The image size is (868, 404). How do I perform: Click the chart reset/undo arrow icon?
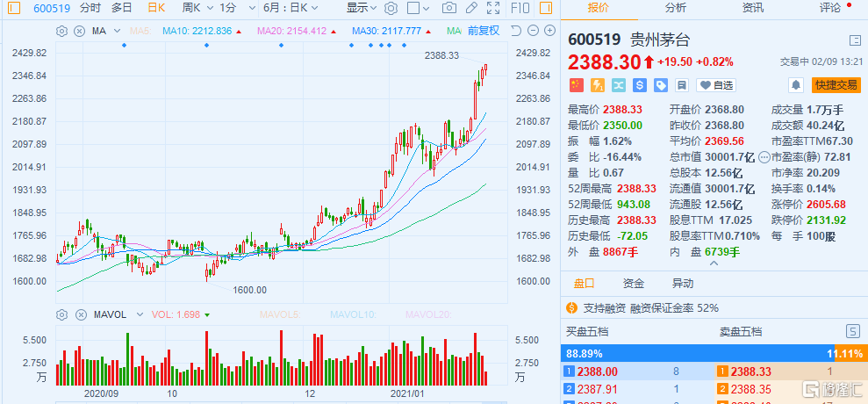[515, 31]
